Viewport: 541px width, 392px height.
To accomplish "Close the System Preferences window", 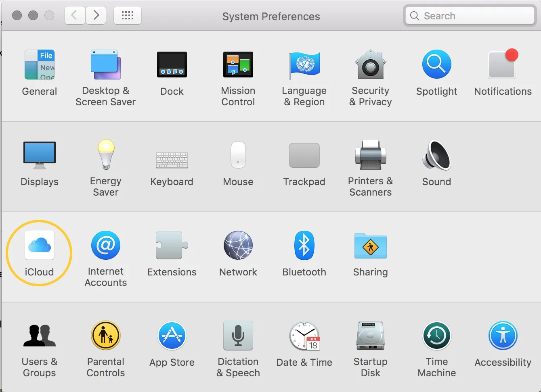I will tap(17, 15).
